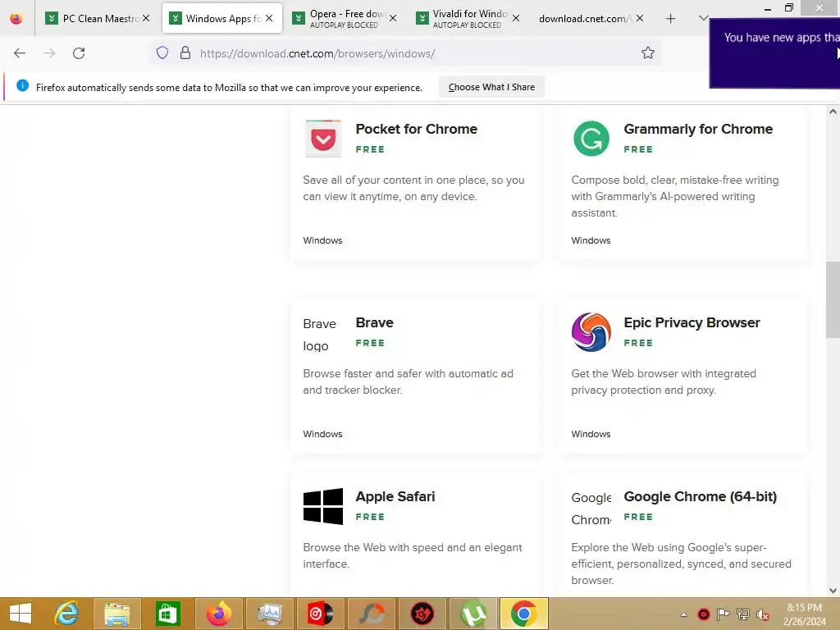Screen dimensions: 840x630
Task: Open Grammarly for Chrome title link
Action: [698, 129]
